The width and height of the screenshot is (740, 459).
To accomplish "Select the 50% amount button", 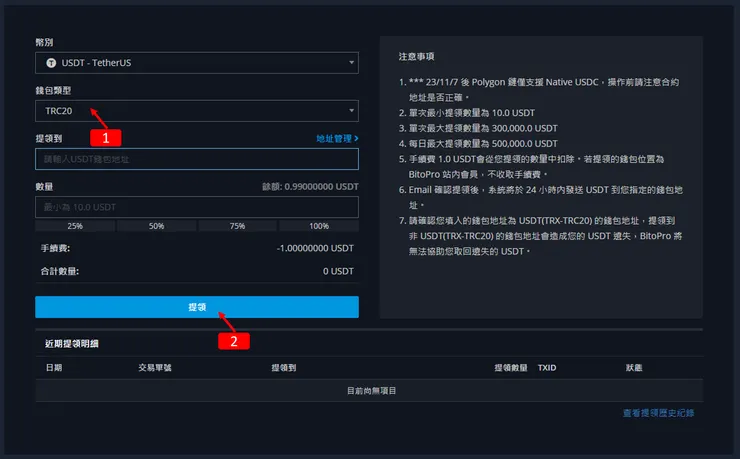I will pos(156,226).
